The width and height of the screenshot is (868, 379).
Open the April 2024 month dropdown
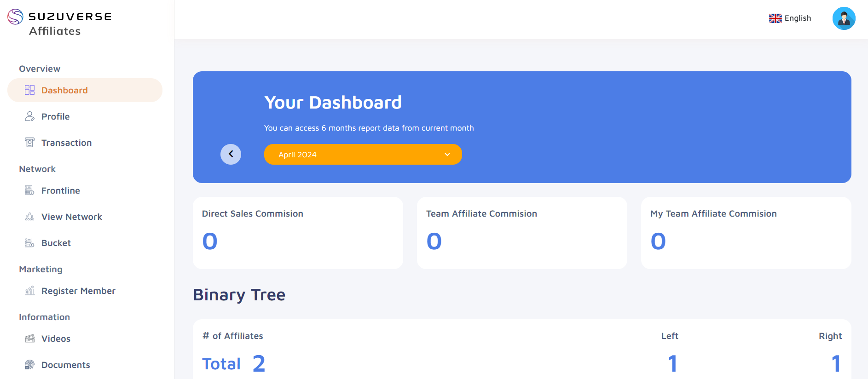[363, 155]
